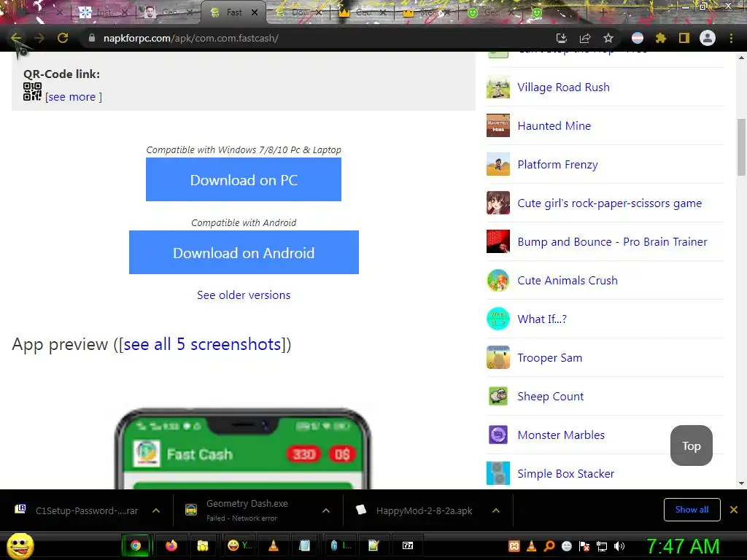Switch to the Inst tab with snowflake icon
Image resolution: width=747 pixels, height=560 pixels.
click(104, 12)
